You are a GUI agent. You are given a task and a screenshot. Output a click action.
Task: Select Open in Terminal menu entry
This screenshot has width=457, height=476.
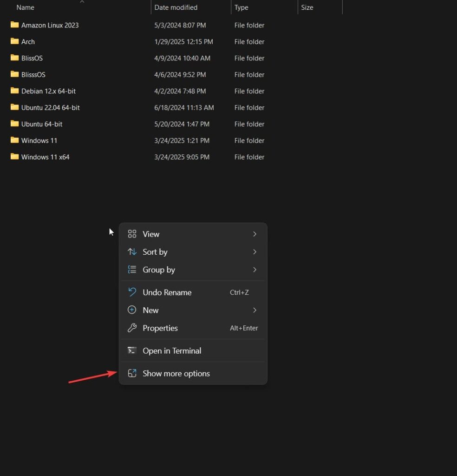172,351
